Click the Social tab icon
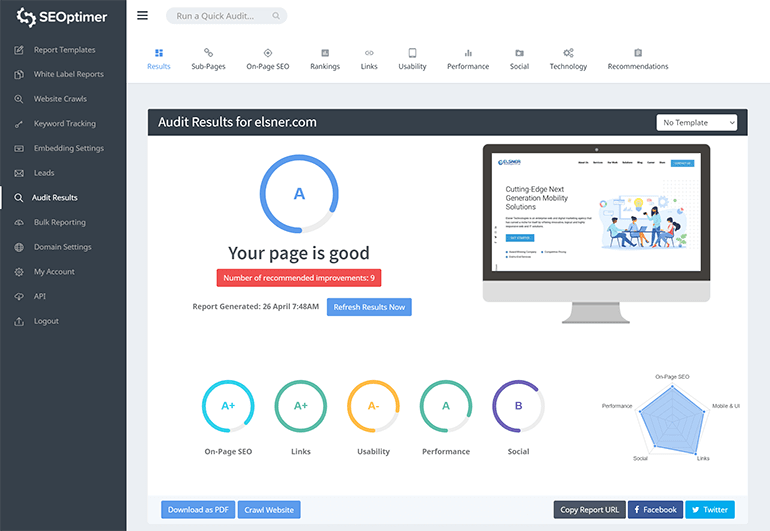The height and width of the screenshot is (531, 770). tap(519, 53)
